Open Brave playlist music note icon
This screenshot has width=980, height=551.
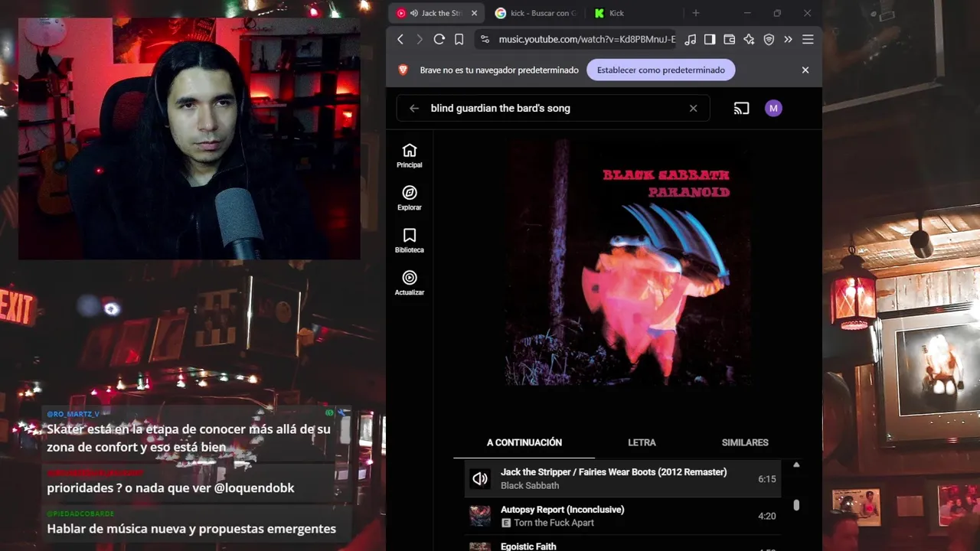pyautogui.click(x=691, y=39)
